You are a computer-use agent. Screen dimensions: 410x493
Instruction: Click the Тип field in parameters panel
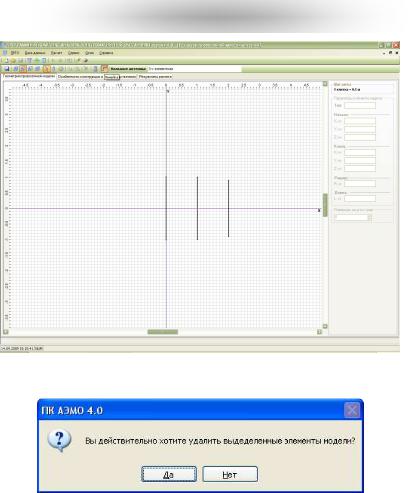click(360, 106)
